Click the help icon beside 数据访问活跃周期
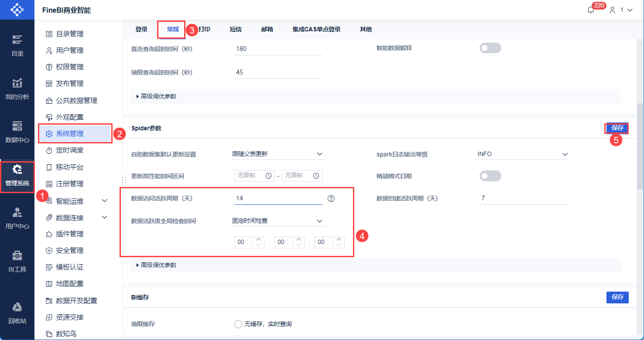The height and width of the screenshot is (340, 644). 331,199
